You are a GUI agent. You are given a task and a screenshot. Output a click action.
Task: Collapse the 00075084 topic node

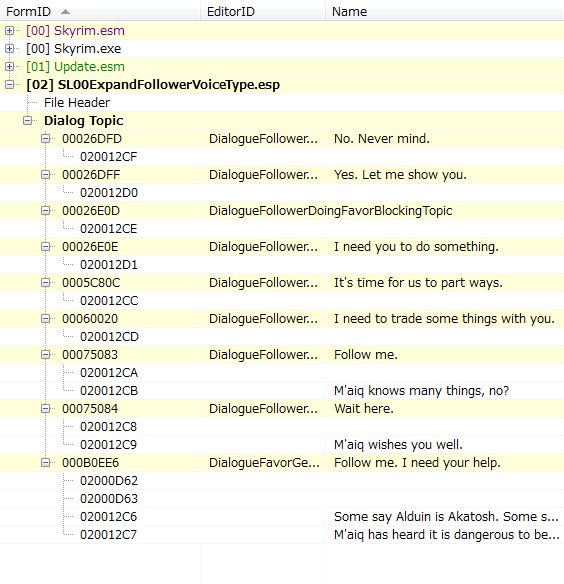pos(45,409)
